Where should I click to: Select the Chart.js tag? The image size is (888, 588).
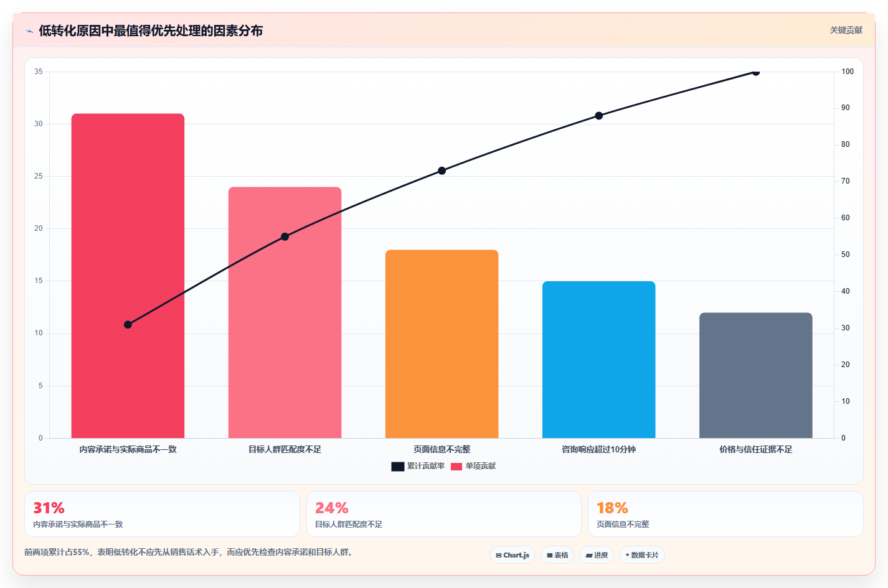pyautogui.click(x=512, y=555)
